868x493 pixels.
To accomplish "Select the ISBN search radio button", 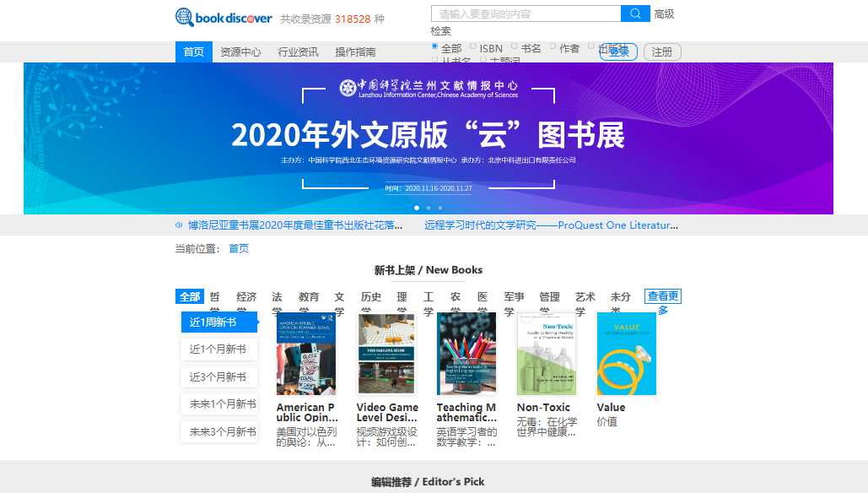I will (x=473, y=46).
